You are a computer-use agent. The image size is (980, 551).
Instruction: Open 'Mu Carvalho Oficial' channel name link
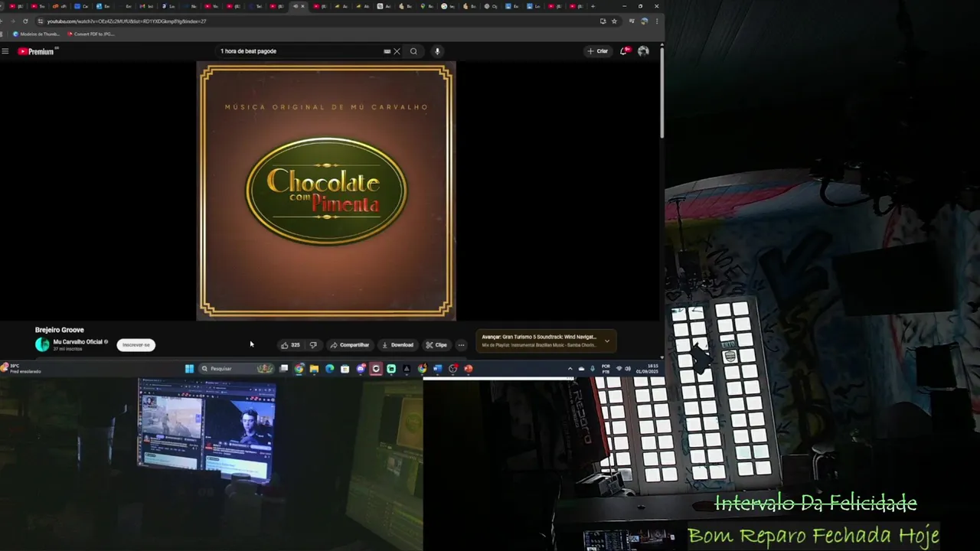pos(77,342)
